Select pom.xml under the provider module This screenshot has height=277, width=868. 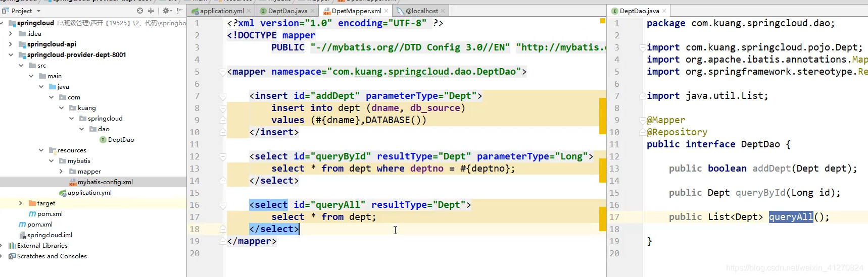50,214
